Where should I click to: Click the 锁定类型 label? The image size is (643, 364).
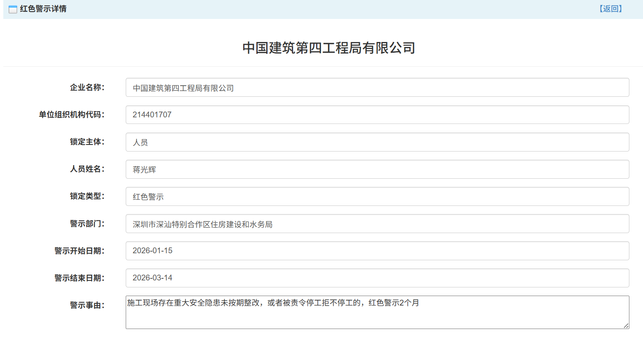point(87,196)
